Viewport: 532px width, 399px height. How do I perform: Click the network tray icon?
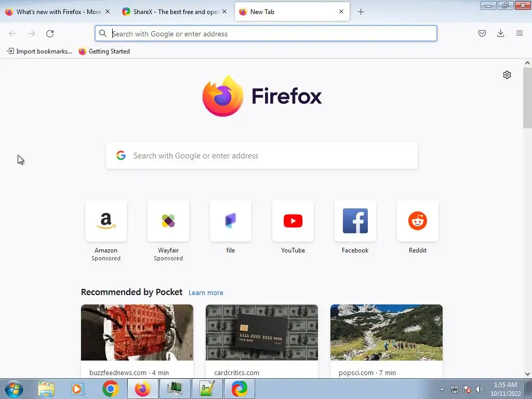(x=454, y=389)
